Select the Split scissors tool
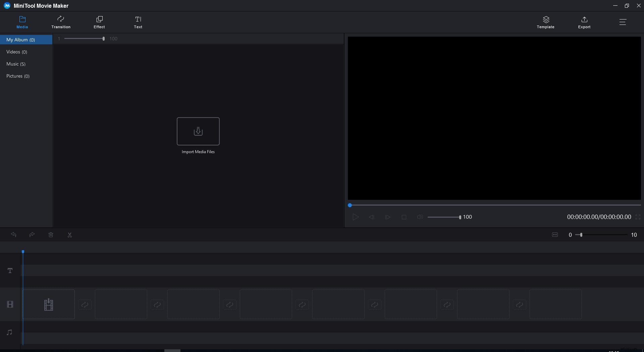Viewport: 644px width, 352px height. point(70,235)
